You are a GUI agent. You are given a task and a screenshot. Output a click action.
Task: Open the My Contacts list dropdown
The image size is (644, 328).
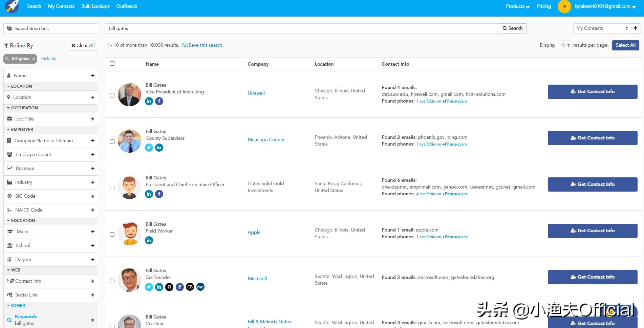(601, 28)
